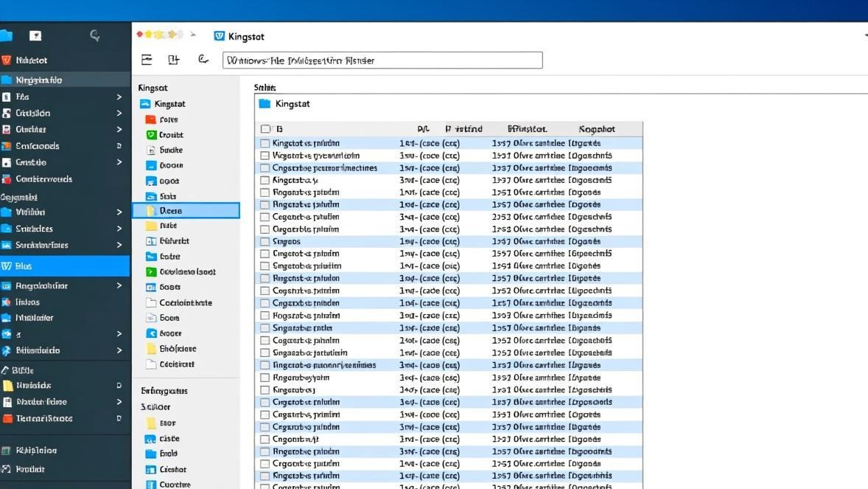
Task: Check the box for Wegotat-e gyeamtiolm row
Action: 265,156
